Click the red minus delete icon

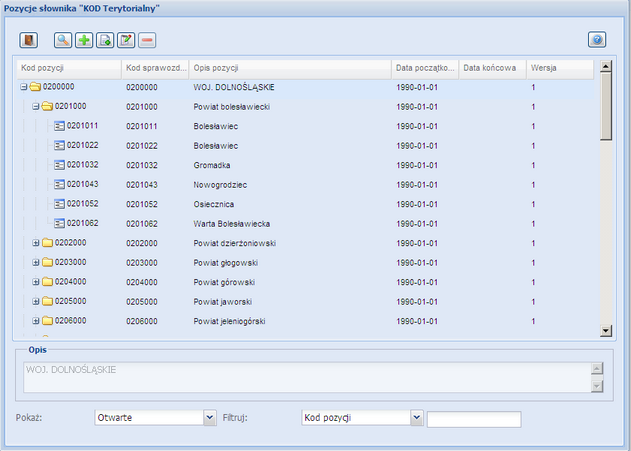(147, 40)
